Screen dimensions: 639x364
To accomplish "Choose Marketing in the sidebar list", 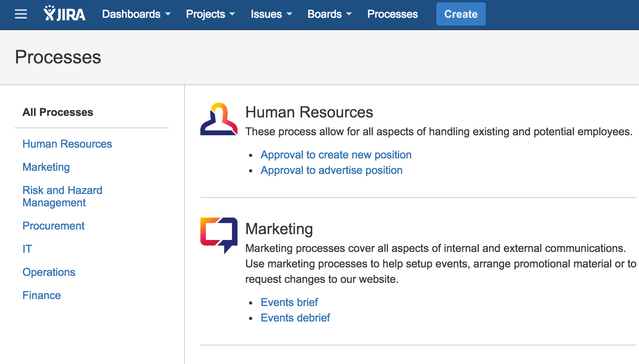I will tap(46, 167).
